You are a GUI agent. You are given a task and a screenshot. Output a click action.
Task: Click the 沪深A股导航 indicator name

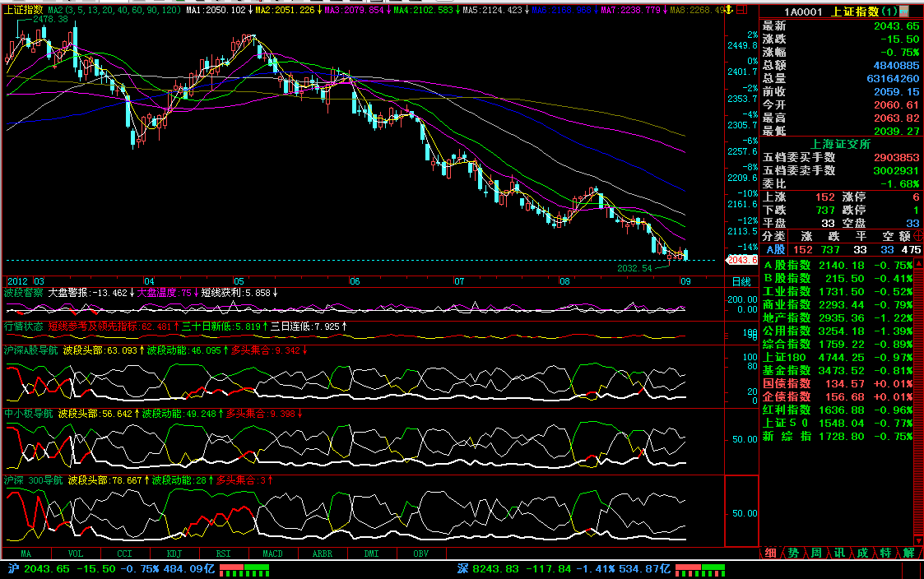[31, 350]
